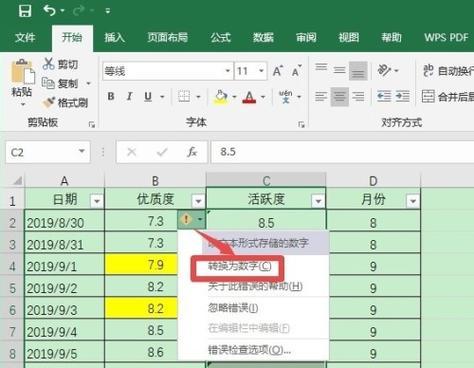The width and height of the screenshot is (474, 368).
Task: Click the Save icon in quick access toolbar
Action: 25,11
